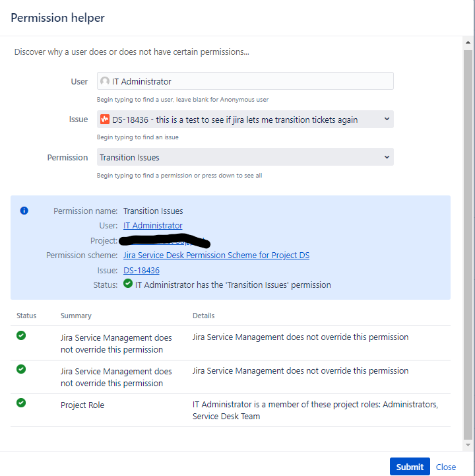Screen dimensions: 475x476
Task: Click the 'leave blank for Anonymous user' hint
Action: point(222,100)
